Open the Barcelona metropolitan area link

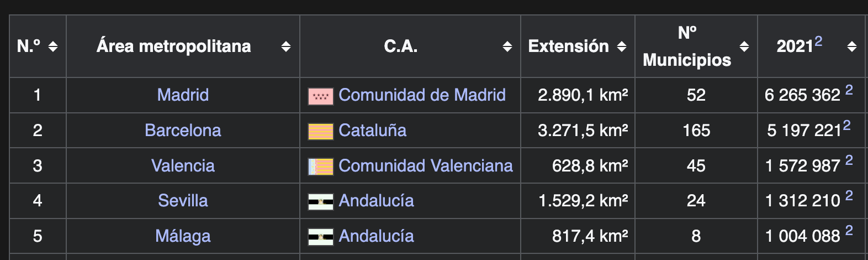[x=183, y=130]
